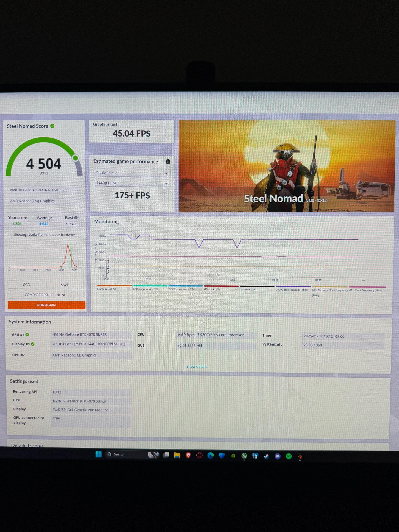Click the green check next to Display #1
The height and width of the screenshot is (532, 399).
click(33, 344)
